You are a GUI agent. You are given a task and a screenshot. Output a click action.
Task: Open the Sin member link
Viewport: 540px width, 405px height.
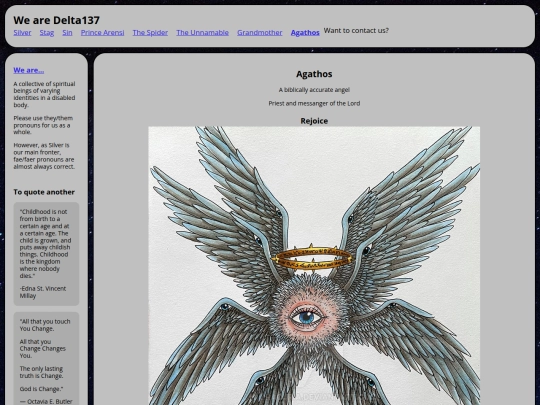[x=67, y=32]
